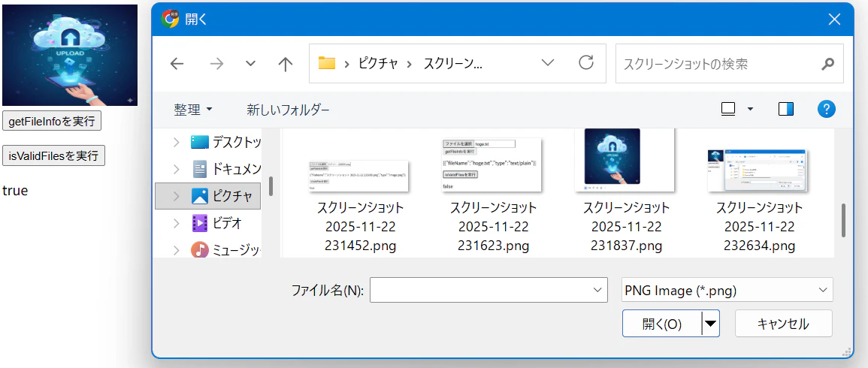Toggle the preview pane

click(x=786, y=110)
